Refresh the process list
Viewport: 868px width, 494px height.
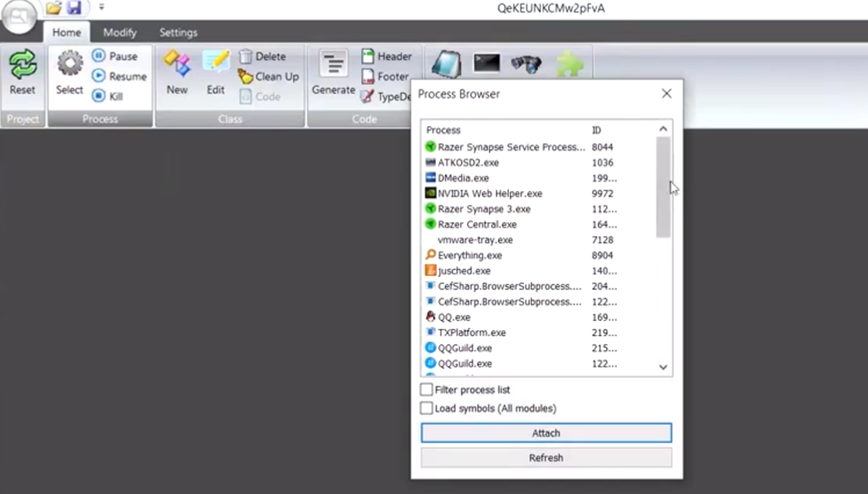coord(546,458)
